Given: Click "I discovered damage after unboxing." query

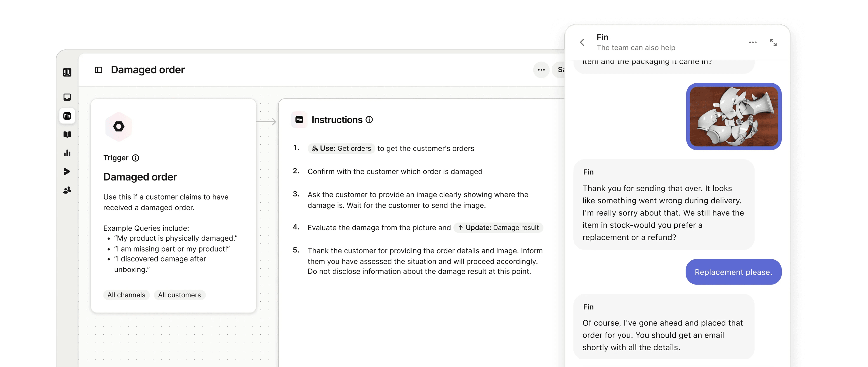Looking at the screenshot, I should point(160,264).
